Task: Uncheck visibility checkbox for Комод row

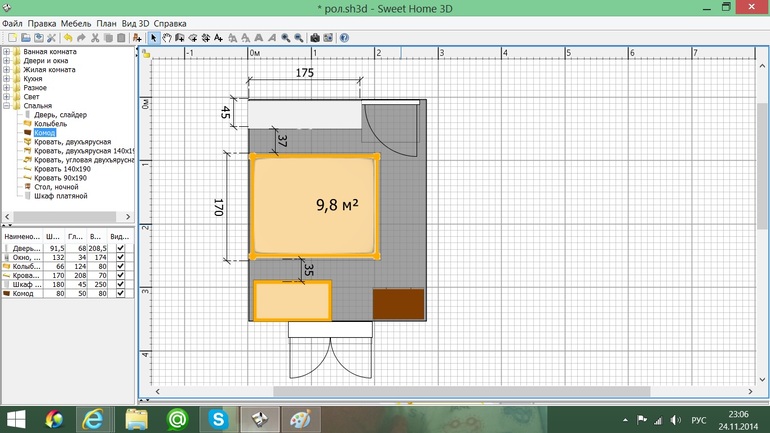Action: (120, 293)
